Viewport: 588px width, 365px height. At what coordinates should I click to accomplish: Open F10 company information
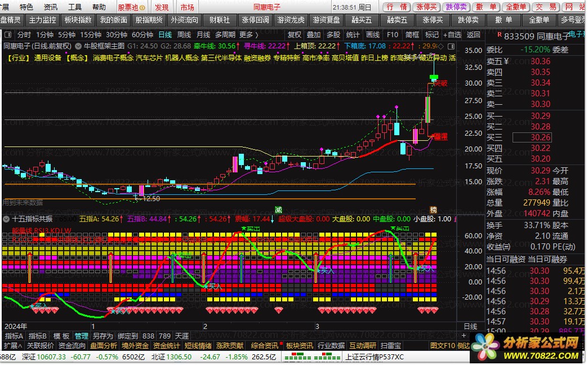tap(393, 35)
